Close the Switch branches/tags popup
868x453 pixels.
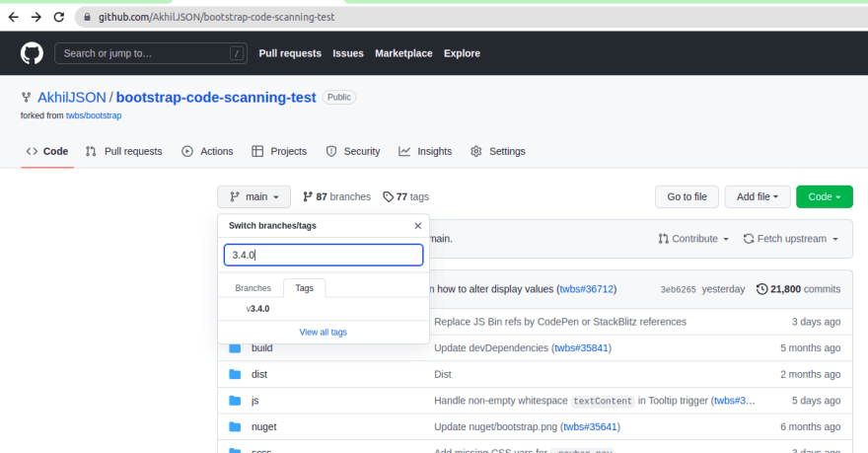(418, 225)
